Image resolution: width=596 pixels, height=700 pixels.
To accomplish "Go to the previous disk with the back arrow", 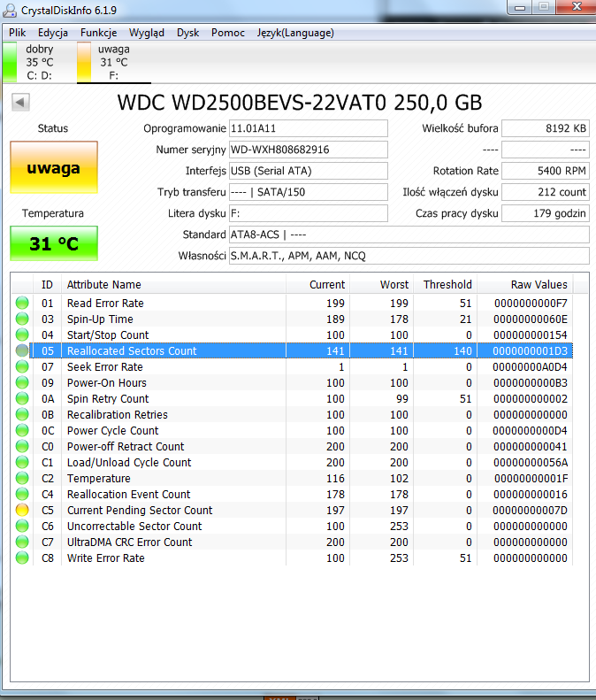I will pyautogui.click(x=20, y=102).
